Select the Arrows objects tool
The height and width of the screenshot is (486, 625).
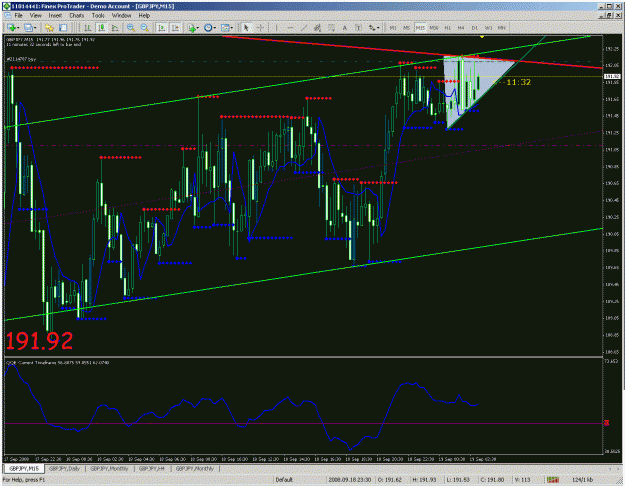372,28
